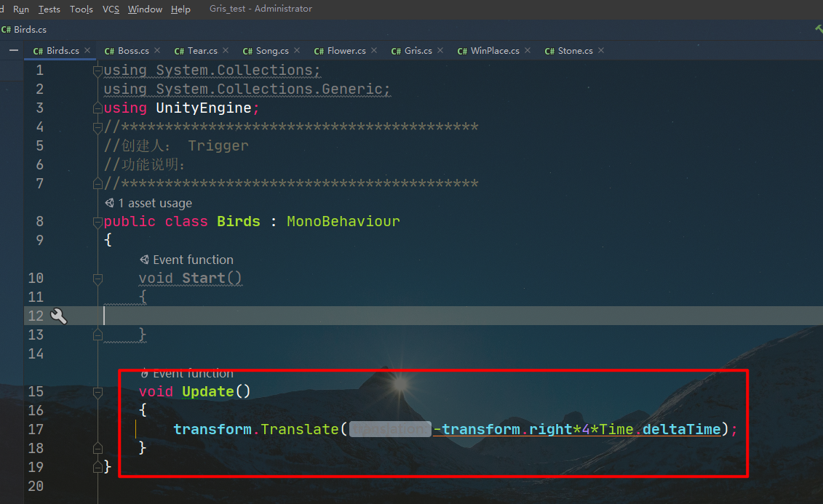Click line number 8 in the gutter
The image size is (823, 504).
point(39,221)
